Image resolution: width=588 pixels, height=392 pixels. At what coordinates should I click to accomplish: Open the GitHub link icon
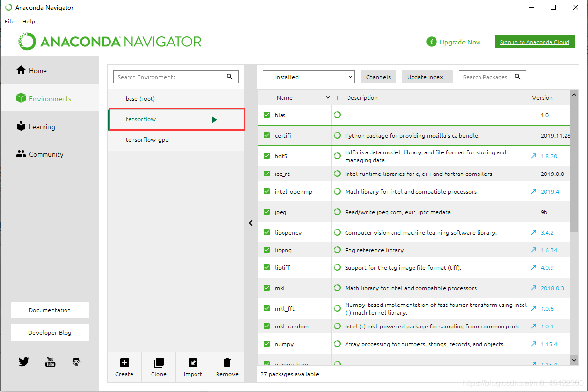click(76, 362)
